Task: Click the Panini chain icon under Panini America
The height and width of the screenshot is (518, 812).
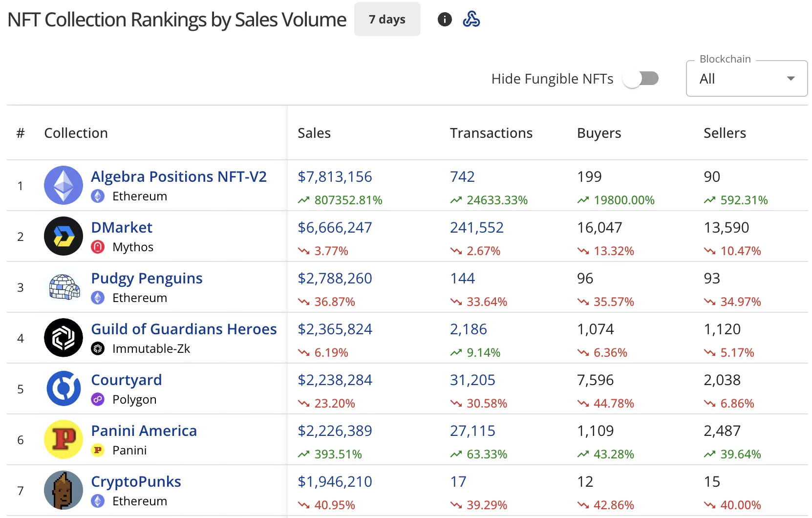Action: click(x=97, y=450)
